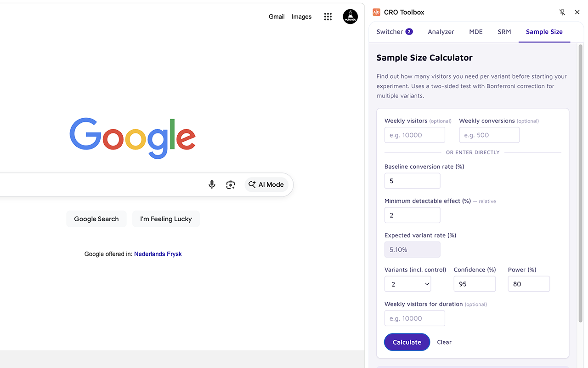The width and height of the screenshot is (588, 368).
Task: Click the Expected variant rate (%) label
Action: point(420,235)
